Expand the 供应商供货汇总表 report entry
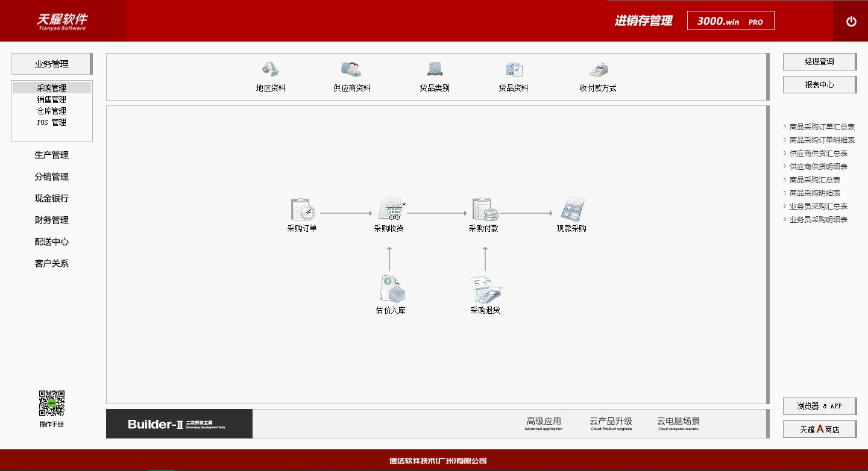The width and height of the screenshot is (868, 471). (x=817, y=153)
